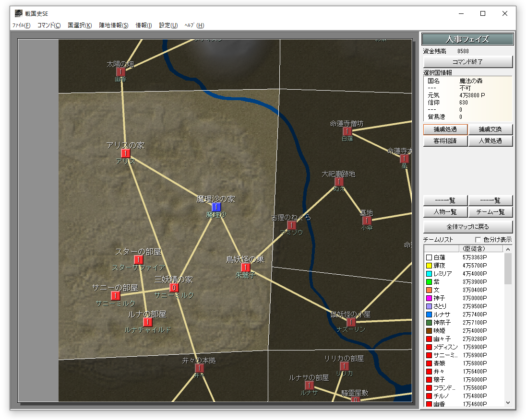
Task: Click the gray ルナサの部屋 node
Action: coord(309,385)
